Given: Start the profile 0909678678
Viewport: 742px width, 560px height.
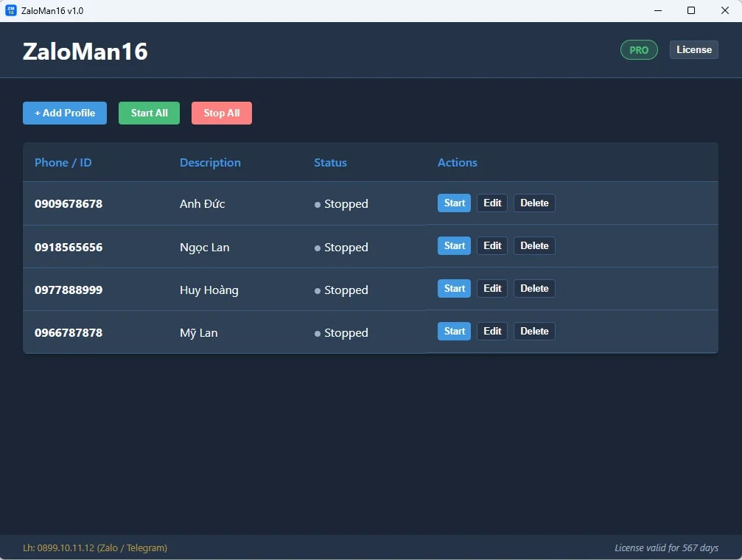Looking at the screenshot, I should pos(453,203).
